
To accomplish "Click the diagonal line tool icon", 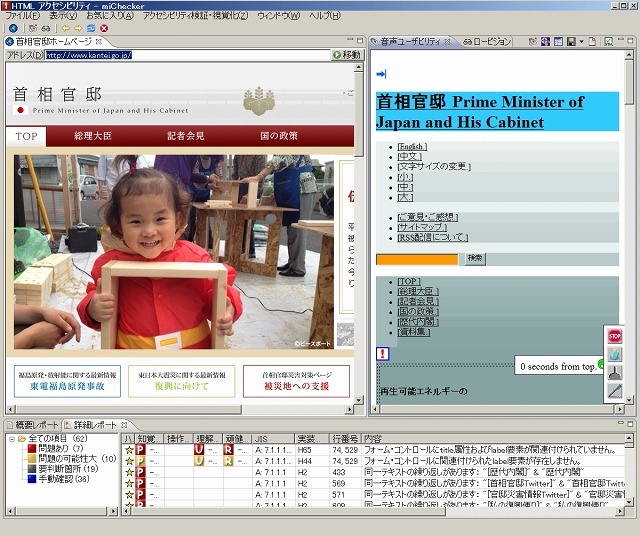I will (x=615, y=391).
